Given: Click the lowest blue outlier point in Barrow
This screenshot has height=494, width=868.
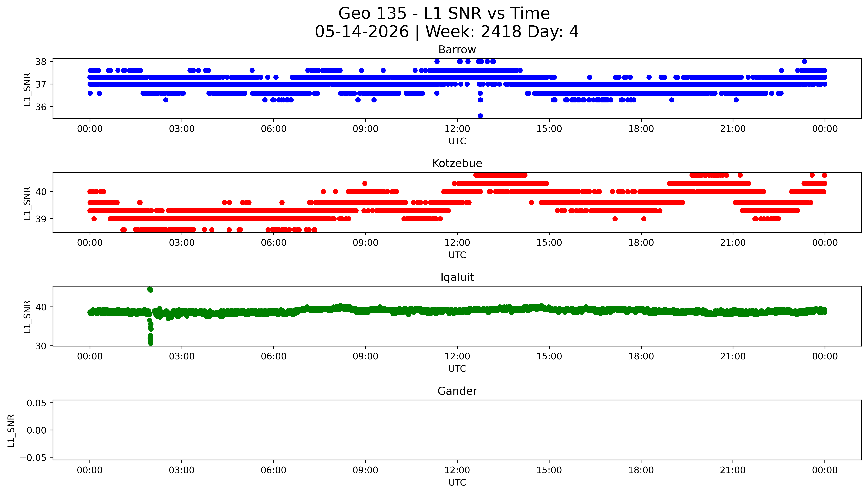Looking at the screenshot, I should tap(480, 116).
